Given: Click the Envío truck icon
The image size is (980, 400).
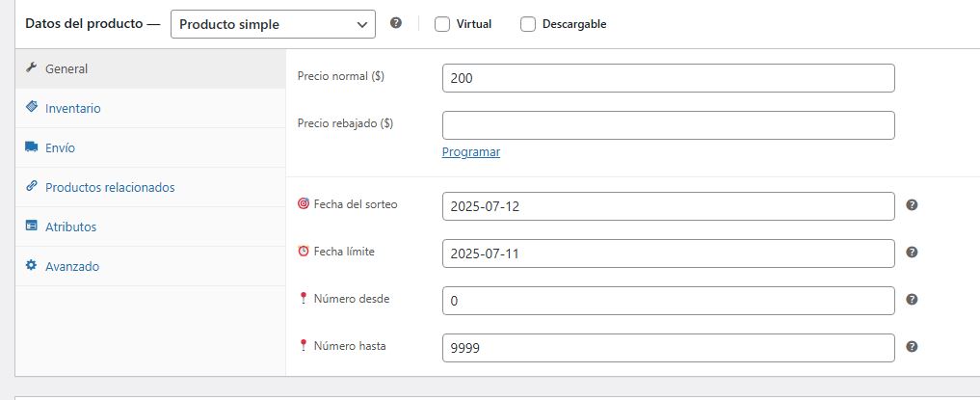Looking at the screenshot, I should point(32,147).
